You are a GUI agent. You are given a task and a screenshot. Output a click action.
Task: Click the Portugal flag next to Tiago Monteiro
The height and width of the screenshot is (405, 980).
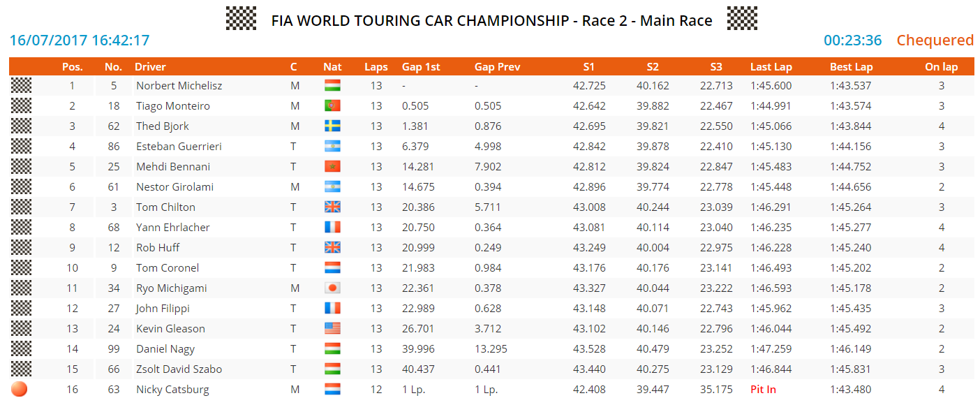click(332, 106)
